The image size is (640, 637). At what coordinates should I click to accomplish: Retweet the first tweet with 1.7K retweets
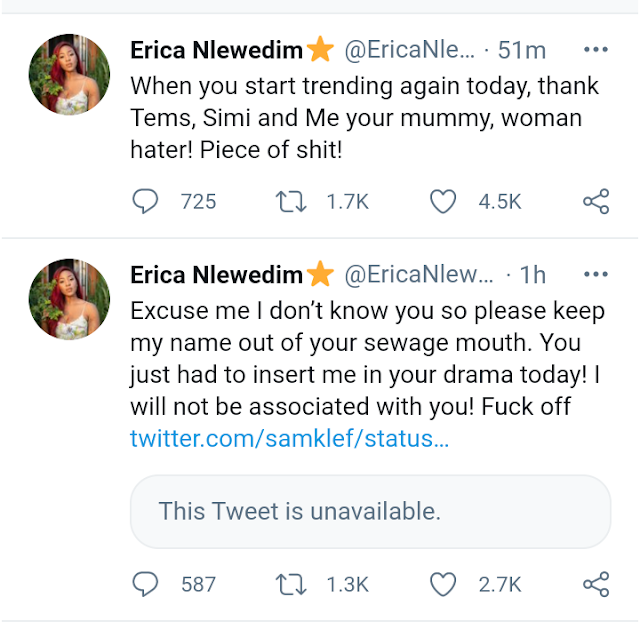pyautogui.click(x=289, y=202)
